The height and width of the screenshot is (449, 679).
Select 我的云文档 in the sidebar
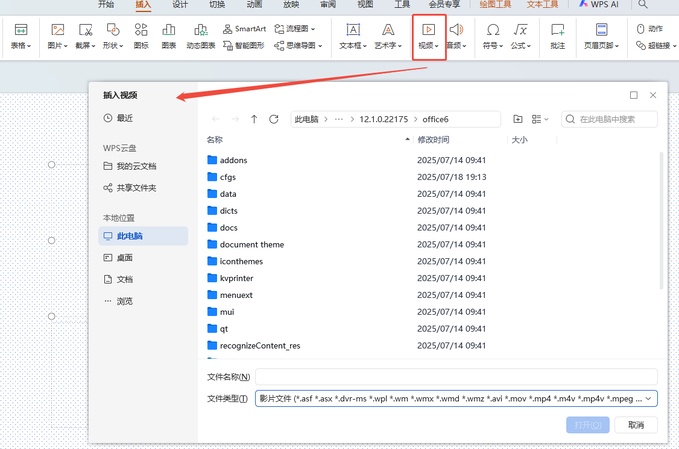(x=136, y=166)
